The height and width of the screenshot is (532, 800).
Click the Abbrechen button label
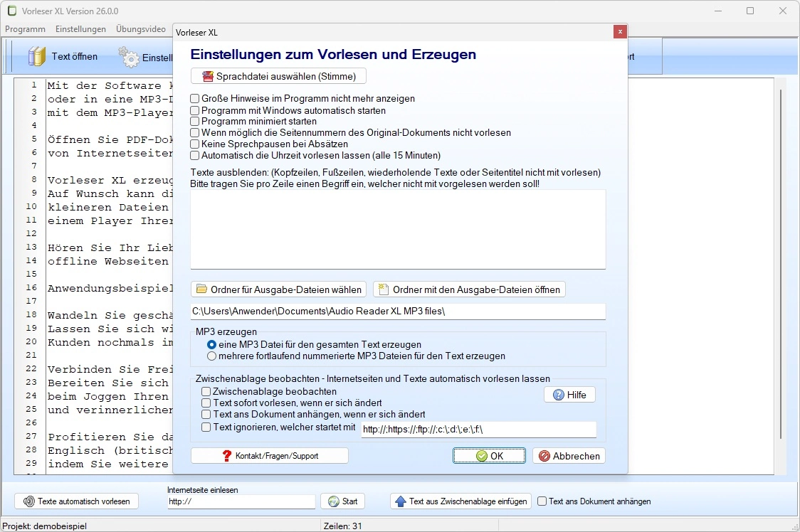(576, 456)
